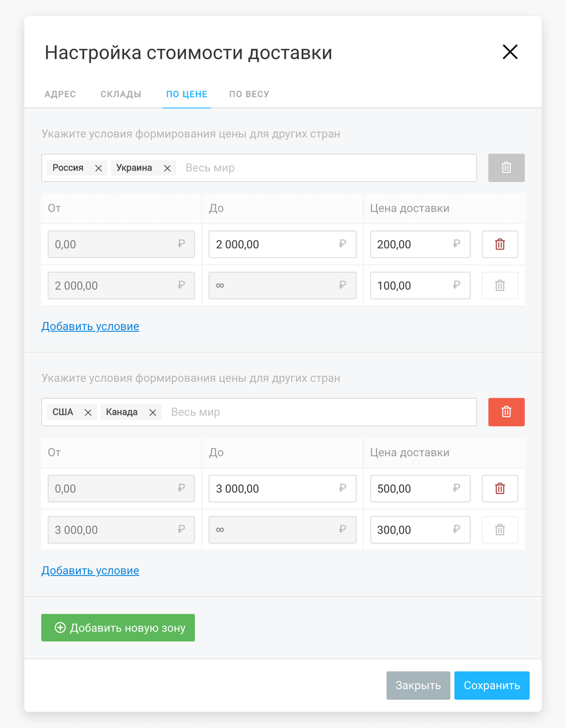Open the Склады tab

(121, 94)
